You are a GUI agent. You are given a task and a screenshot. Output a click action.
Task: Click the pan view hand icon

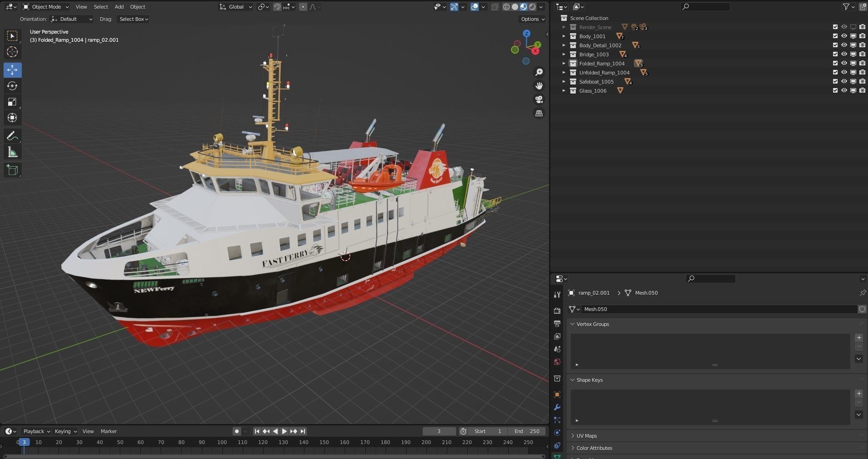pyautogui.click(x=539, y=86)
